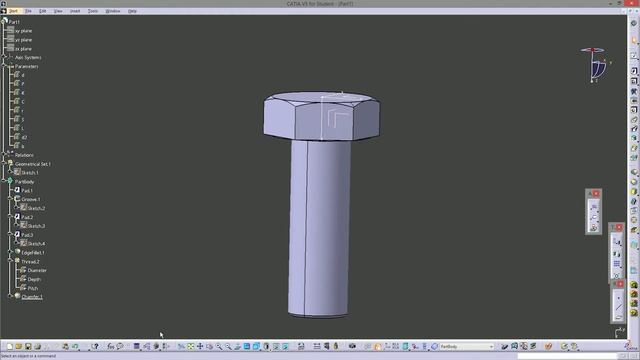This screenshot has height=360, width=640.
Task: Select Sketch.3 under Pad.2
Action: [x=37, y=226]
